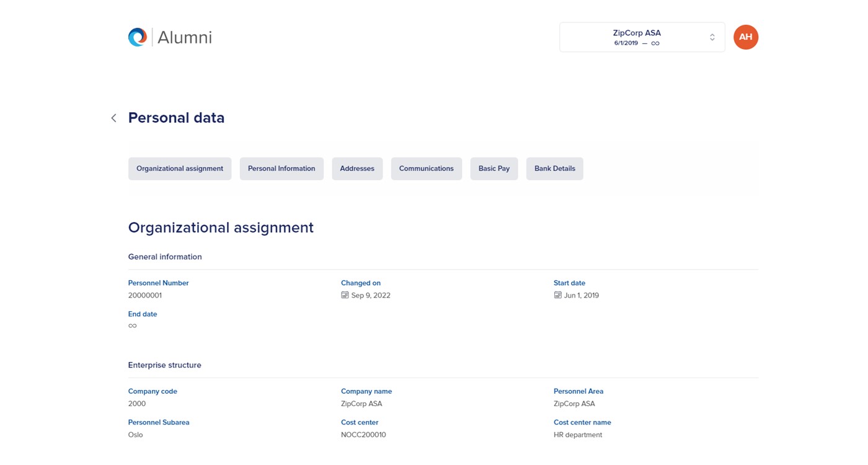
Task: Expand the ZipCorp ASA selector arrows
Action: (x=712, y=37)
